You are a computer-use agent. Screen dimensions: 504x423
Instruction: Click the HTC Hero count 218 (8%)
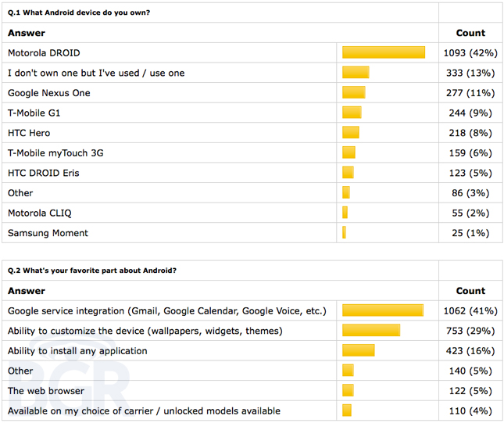470,133
